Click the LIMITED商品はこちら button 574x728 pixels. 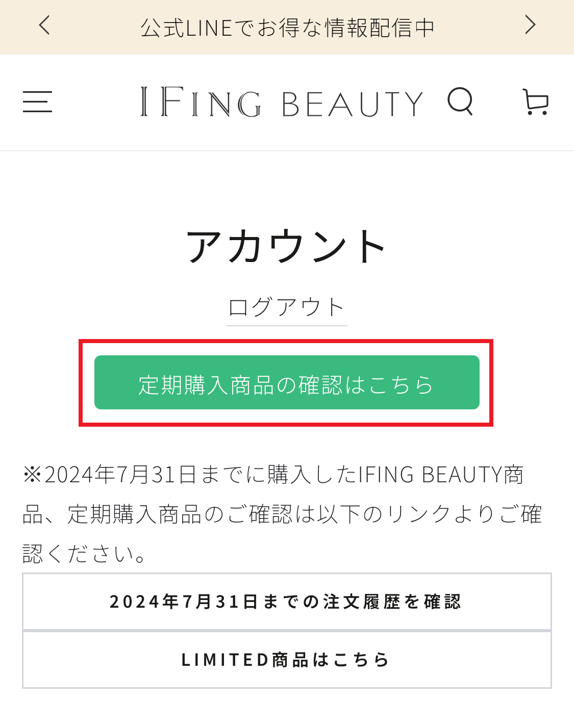click(x=287, y=660)
